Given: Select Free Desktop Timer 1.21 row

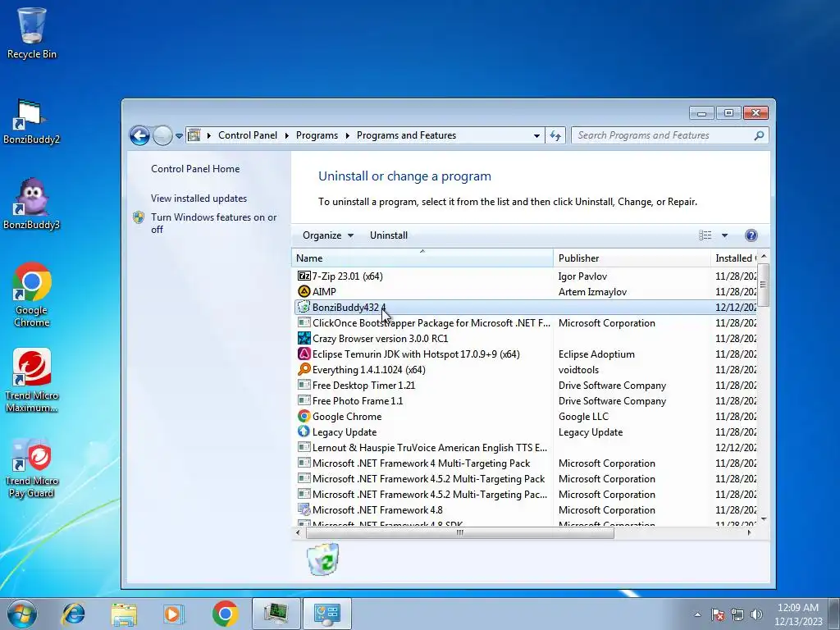Looking at the screenshot, I should [525, 385].
